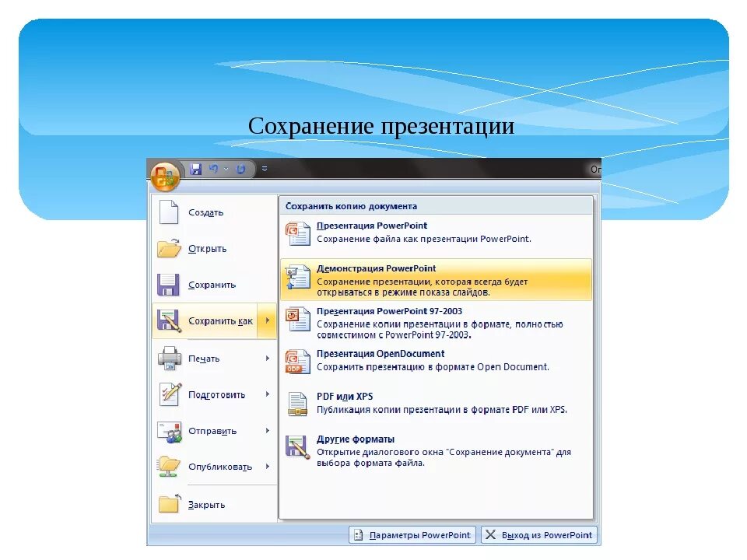Image resolution: width=747 pixels, height=560 pixels.
Task: Select the Создать menu item
Action: point(215,212)
